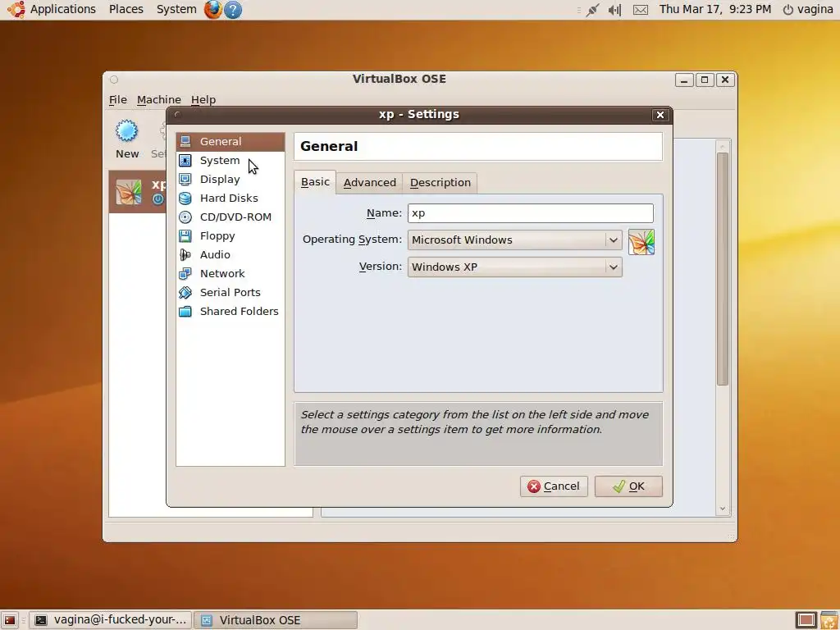Click the Hard Disks icon
The image size is (840, 630).
185,199
